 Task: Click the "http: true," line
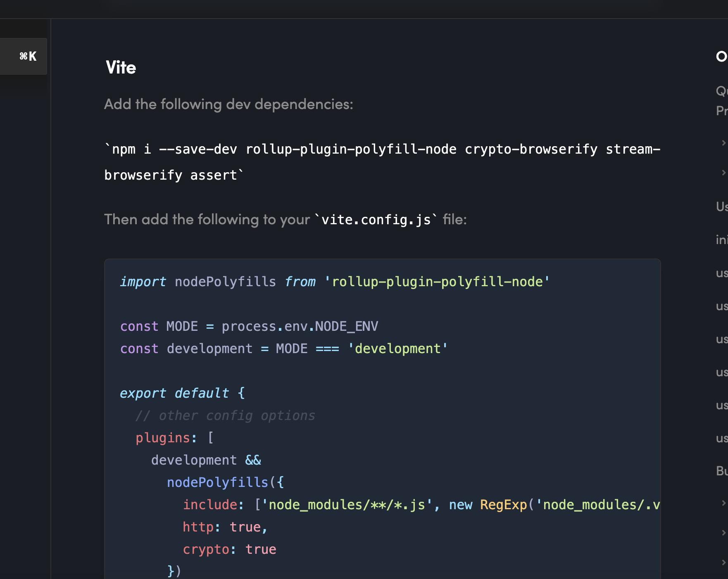pos(225,527)
